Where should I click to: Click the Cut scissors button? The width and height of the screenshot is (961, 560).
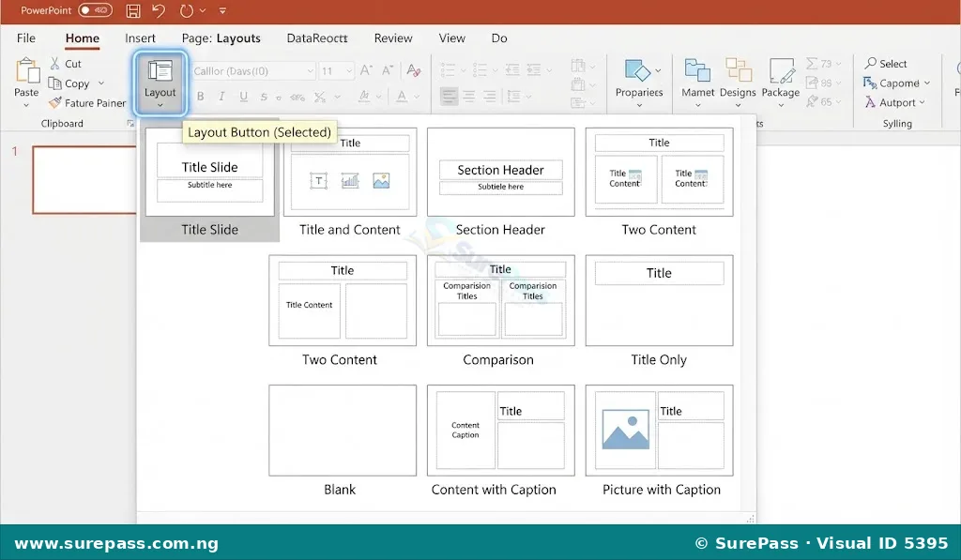coord(66,64)
